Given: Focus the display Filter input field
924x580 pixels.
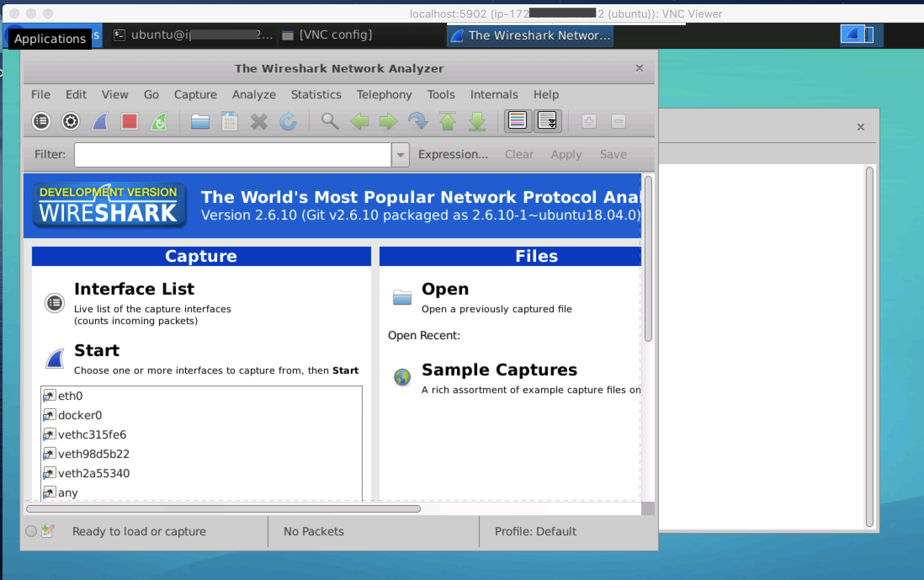Looking at the screenshot, I should click(233, 155).
